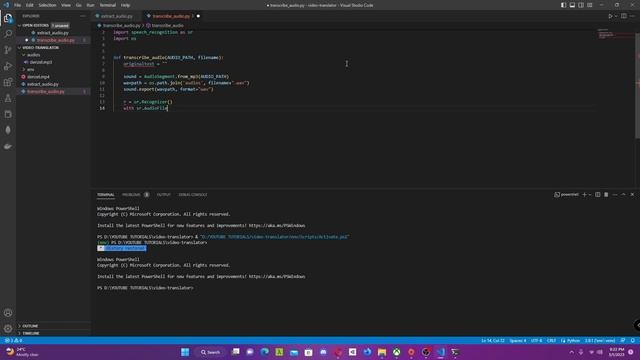Open the Run menu

(90, 5)
